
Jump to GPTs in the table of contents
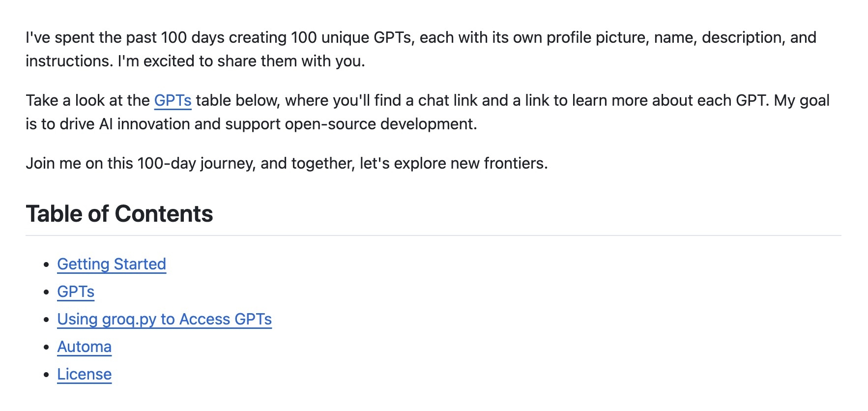[76, 292]
